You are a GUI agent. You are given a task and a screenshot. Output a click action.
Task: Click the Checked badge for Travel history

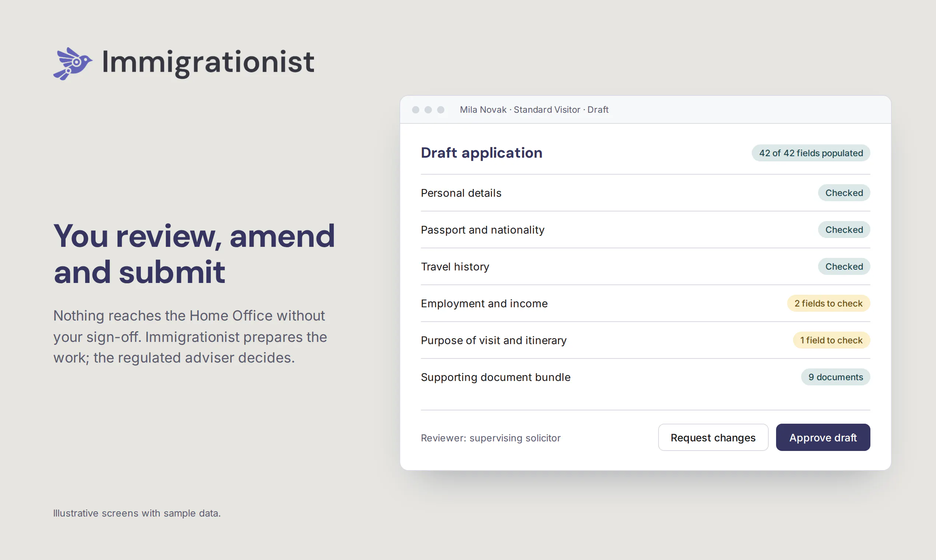click(x=844, y=266)
